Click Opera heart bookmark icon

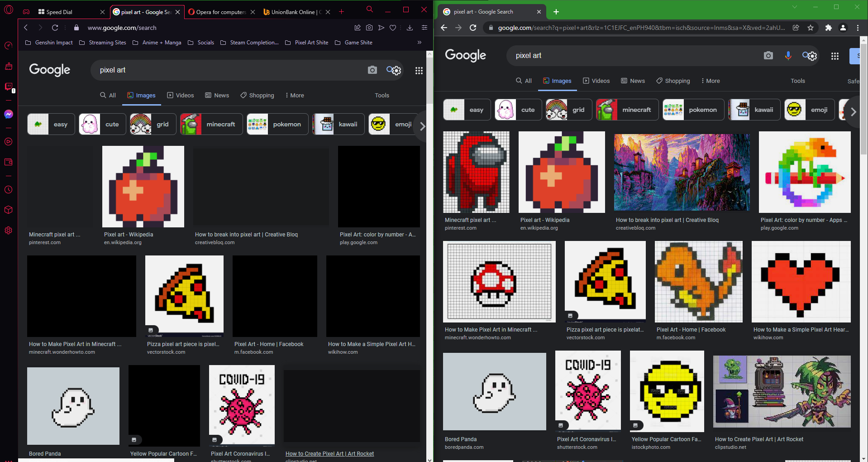[393, 28]
